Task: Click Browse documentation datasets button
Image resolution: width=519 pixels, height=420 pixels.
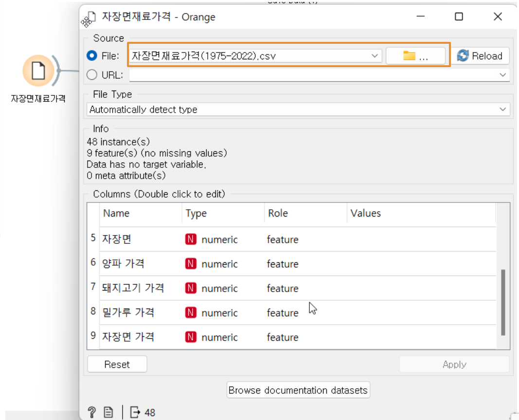Action: [298, 390]
